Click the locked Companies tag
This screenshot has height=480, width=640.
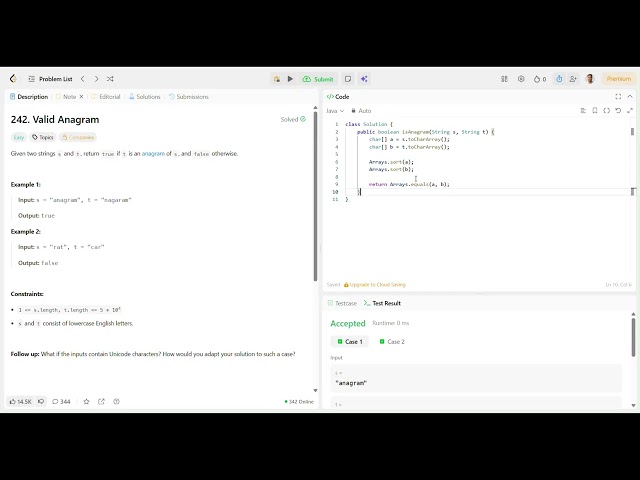pos(78,138)
